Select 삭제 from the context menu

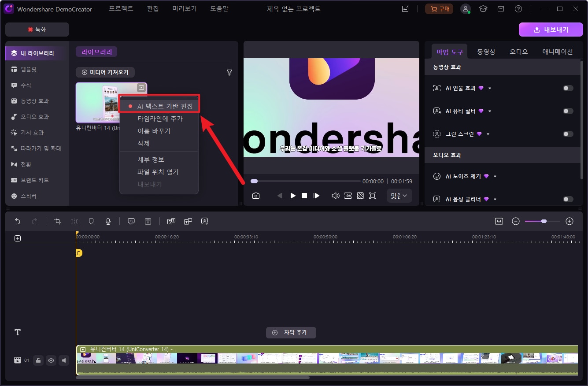[159, 143]
